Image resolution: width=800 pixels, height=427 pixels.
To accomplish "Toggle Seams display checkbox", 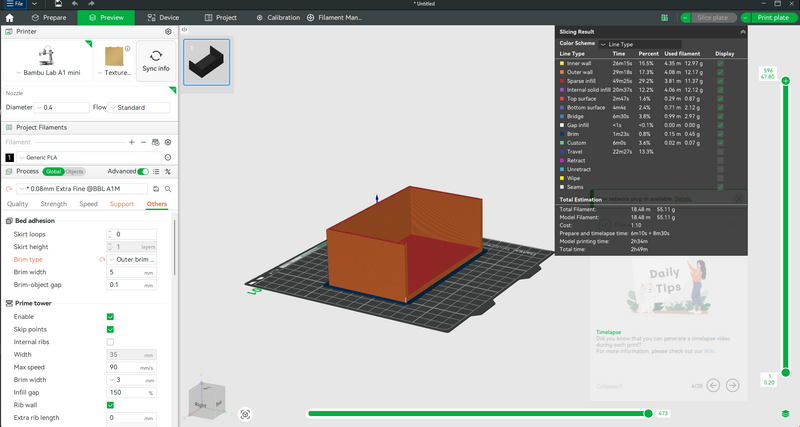I will point(720,187).
